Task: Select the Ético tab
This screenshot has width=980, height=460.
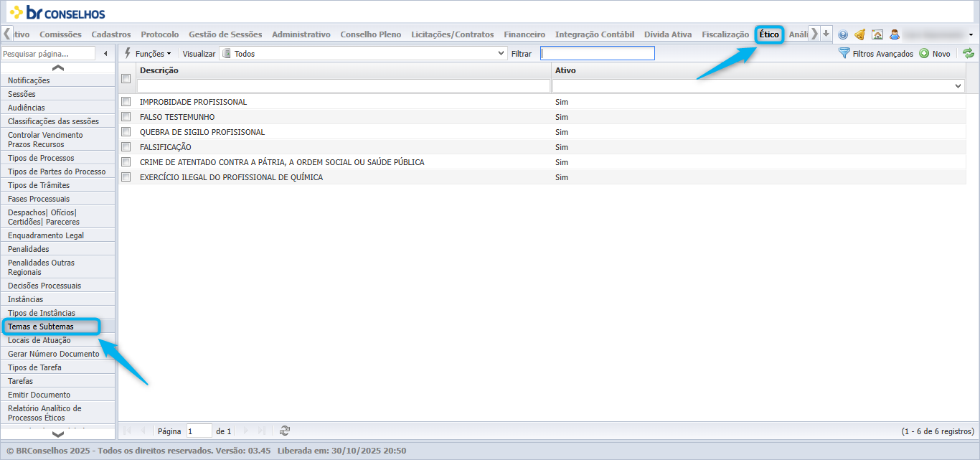Action: point(769,34)
